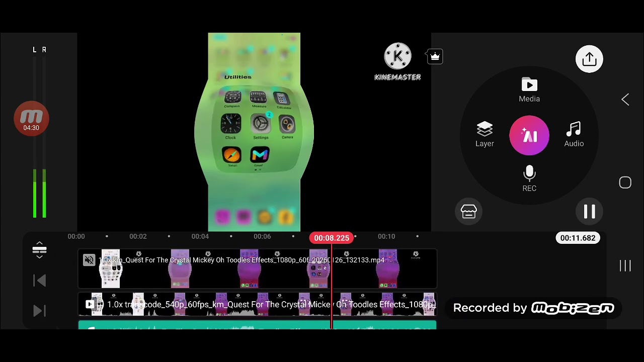Pause playback of the project

pos(589,212)
